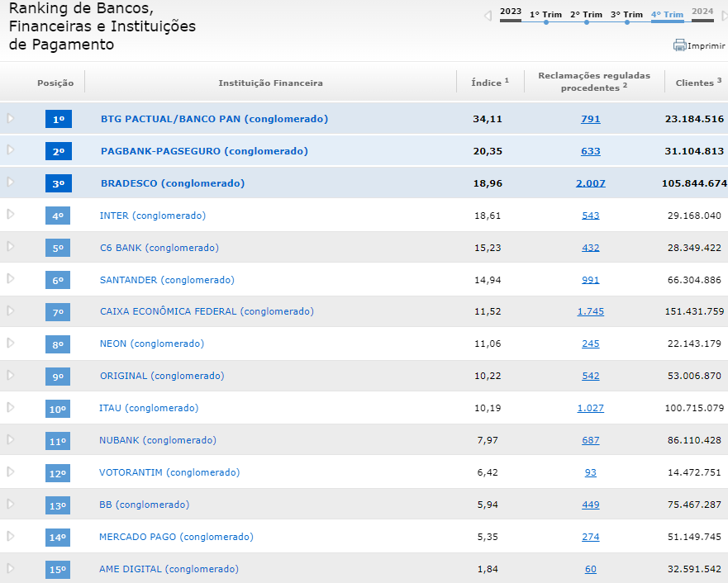Expand the NUBANK row details
728x583 pixels.
click(x=11, y=439)
